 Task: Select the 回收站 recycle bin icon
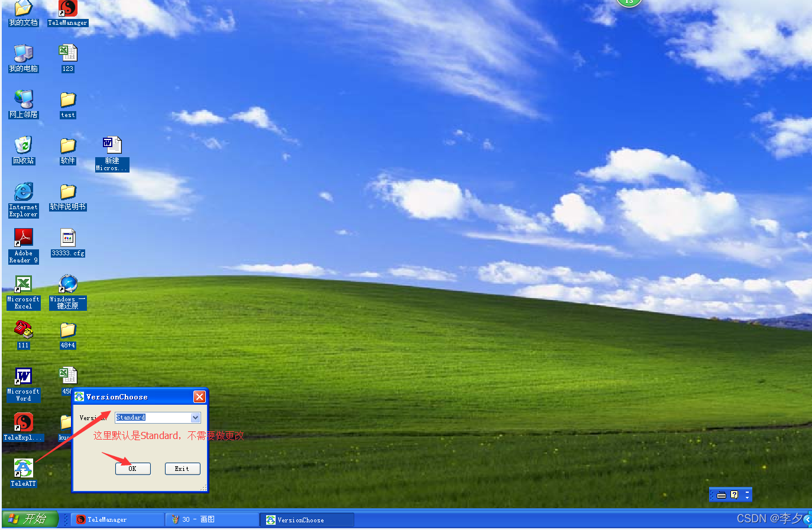[23, 150]
